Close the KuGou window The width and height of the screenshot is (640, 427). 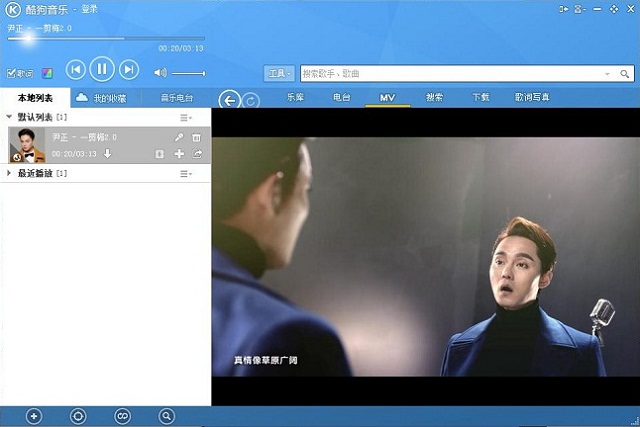pyautogui.click(x=631, y=9)
